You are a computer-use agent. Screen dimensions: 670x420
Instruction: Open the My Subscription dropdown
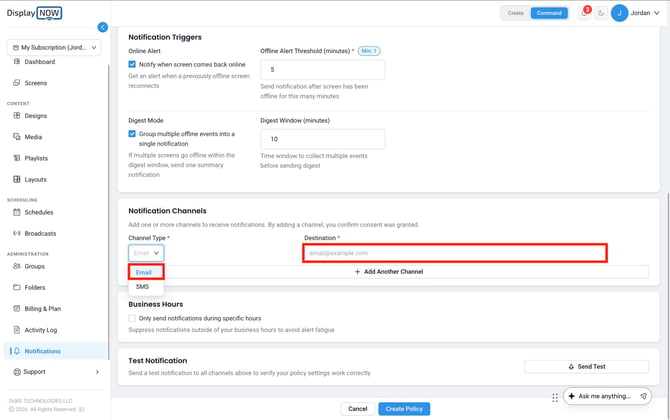(54, 47)
